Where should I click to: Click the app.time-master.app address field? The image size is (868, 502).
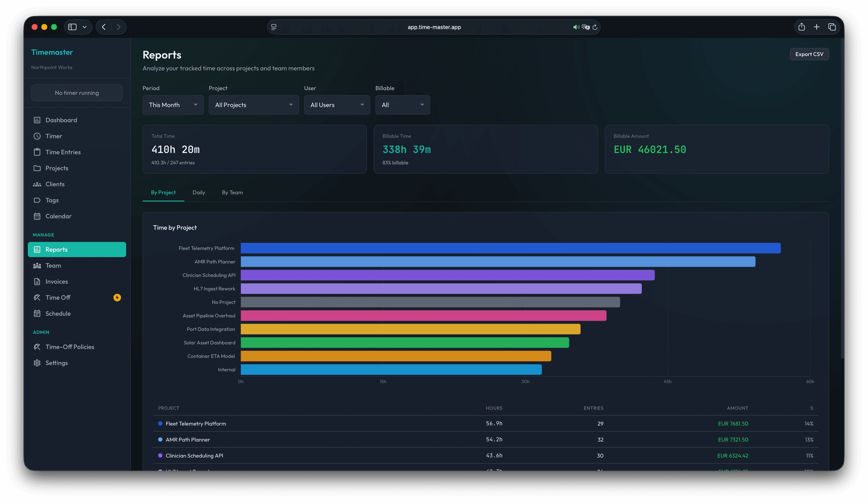pos(434,27)
